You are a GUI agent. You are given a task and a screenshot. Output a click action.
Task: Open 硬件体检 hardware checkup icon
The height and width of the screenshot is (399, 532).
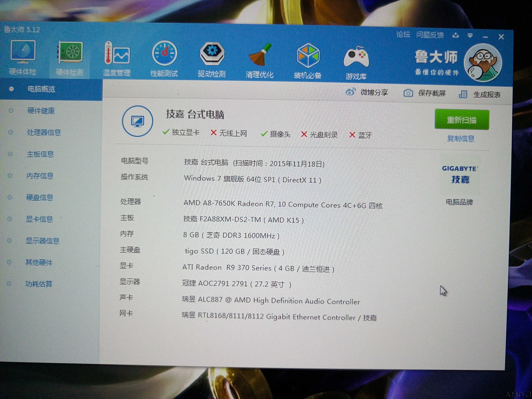23,58
